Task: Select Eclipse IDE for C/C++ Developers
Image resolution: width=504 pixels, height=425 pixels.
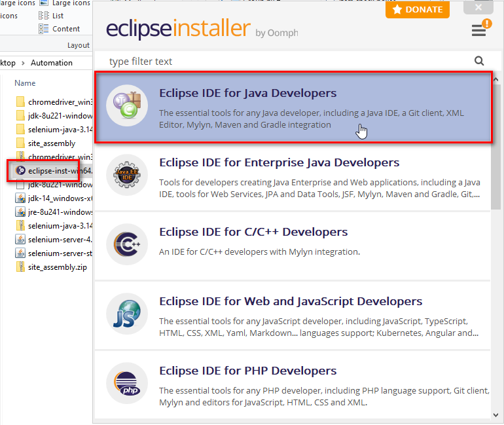Action: point(293,246)
